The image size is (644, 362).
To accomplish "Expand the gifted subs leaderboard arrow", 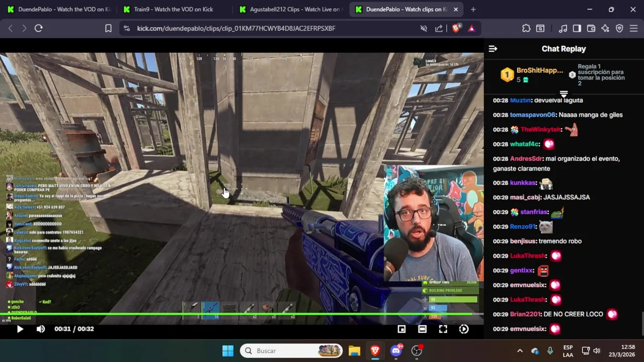I will click(563, 94).
